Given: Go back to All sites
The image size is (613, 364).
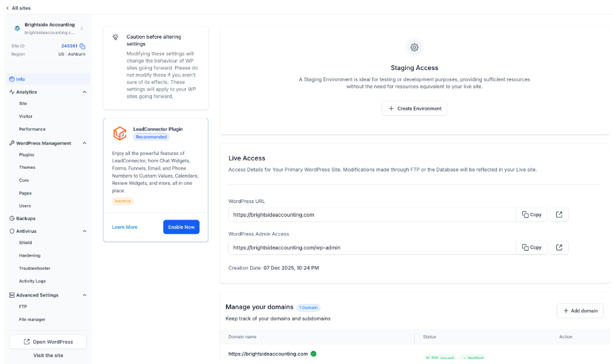Looking at the screenshot, I should point(18,8).
